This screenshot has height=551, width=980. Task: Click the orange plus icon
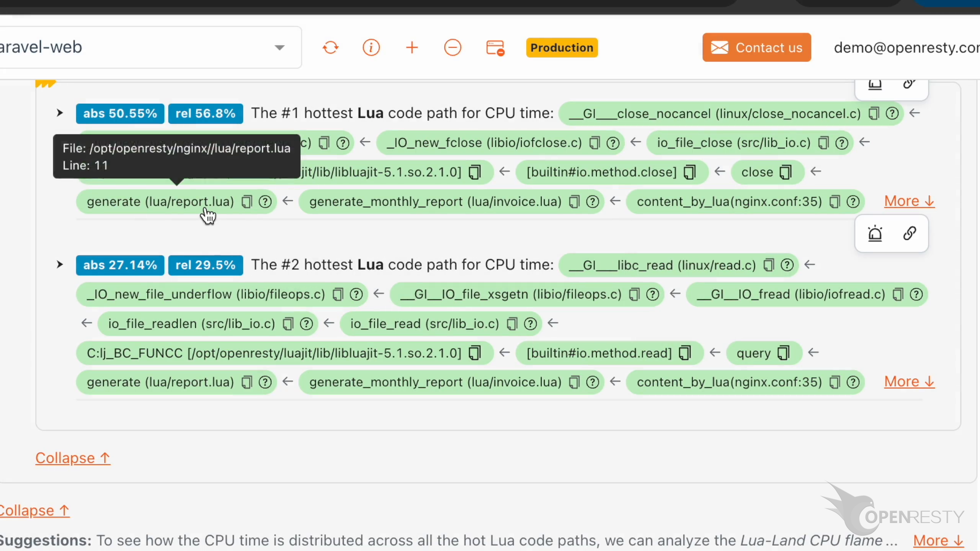pyautogui.click(x=412, y=48)
